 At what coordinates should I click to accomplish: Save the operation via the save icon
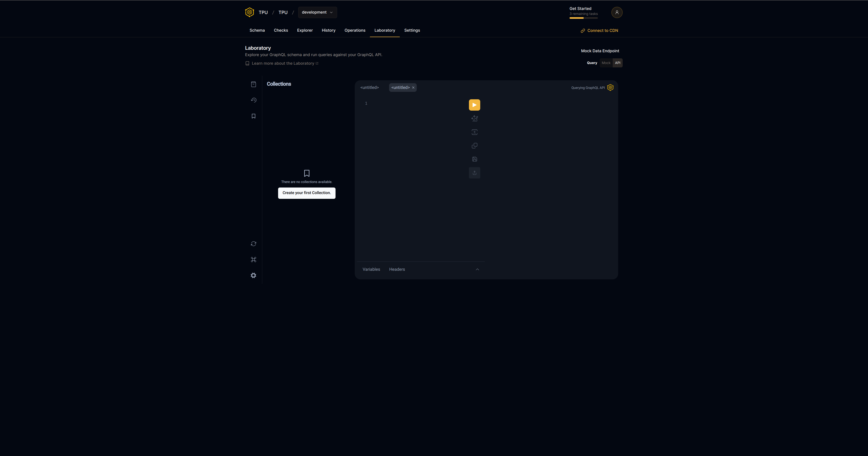[x=474, y=159]
